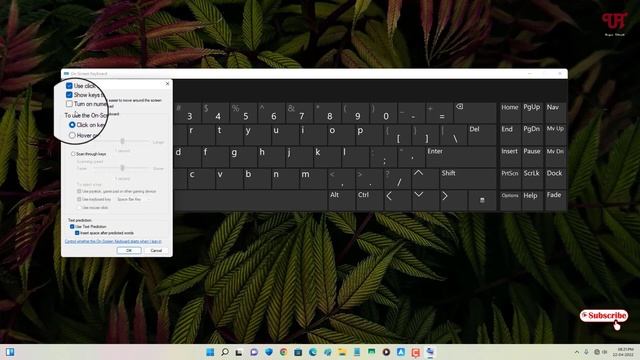Tap the Pause key
This screenshot has width=640, height=360.
[x=532, y=156]
